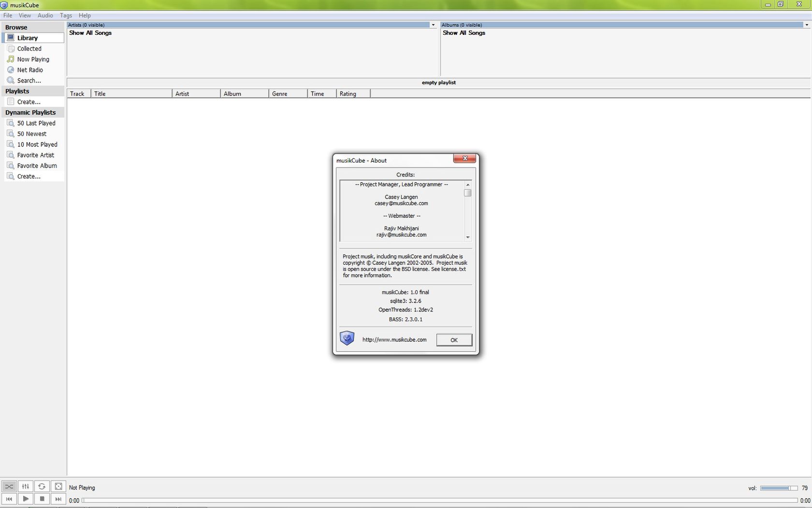Select Net Radio label in the sidebar
Screen dimensions: 812x508
click(x=30, y=70)
